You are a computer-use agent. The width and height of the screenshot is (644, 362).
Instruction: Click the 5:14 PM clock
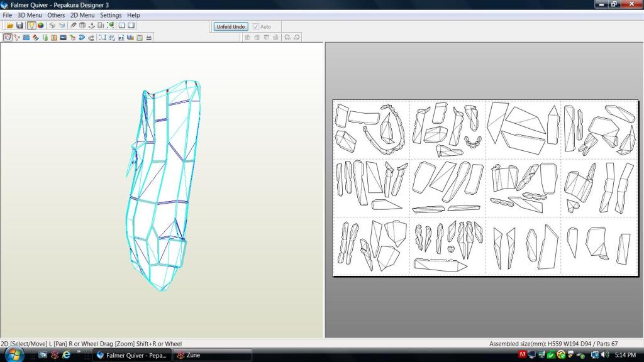(625, 355)
